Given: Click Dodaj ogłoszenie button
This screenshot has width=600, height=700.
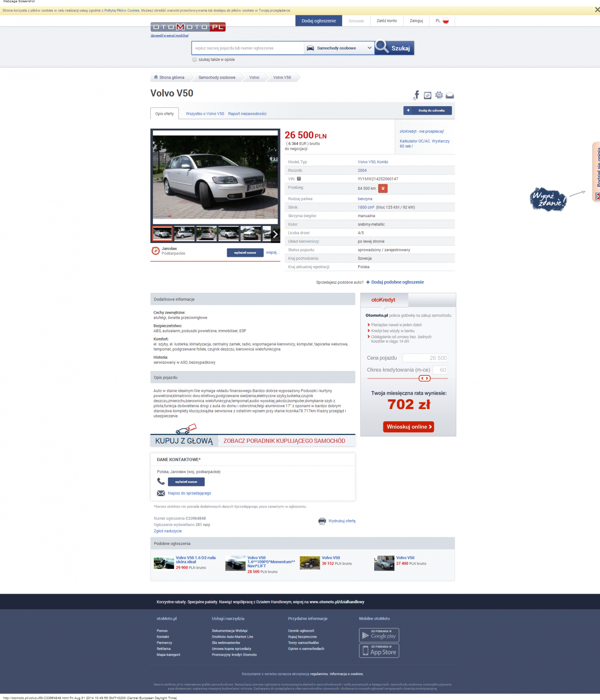Looking at the screenshot, I should [x=319, y=21].
